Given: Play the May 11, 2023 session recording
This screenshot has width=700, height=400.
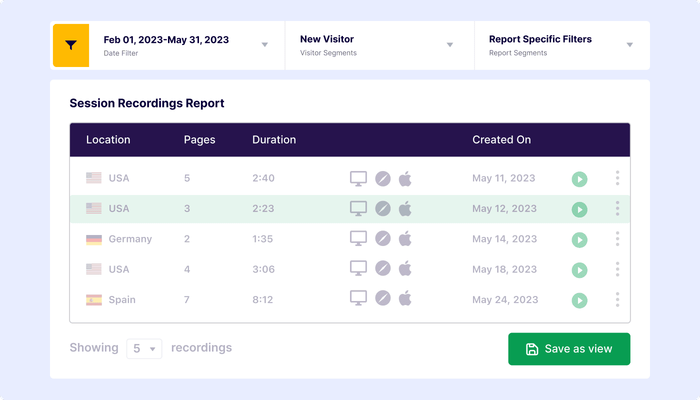Looking at the screenshot, I should point(579,179).
